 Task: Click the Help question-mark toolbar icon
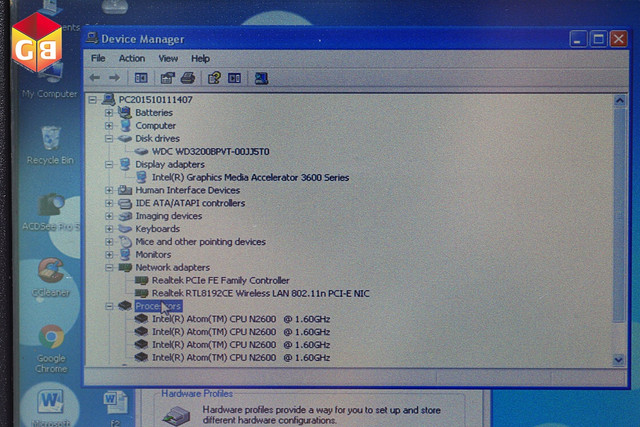[x=214, y=78]
